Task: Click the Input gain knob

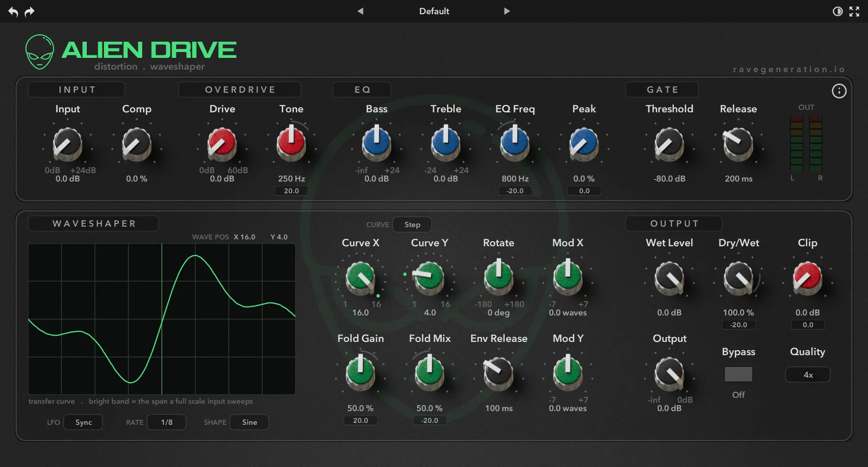Action: [68, 144]
